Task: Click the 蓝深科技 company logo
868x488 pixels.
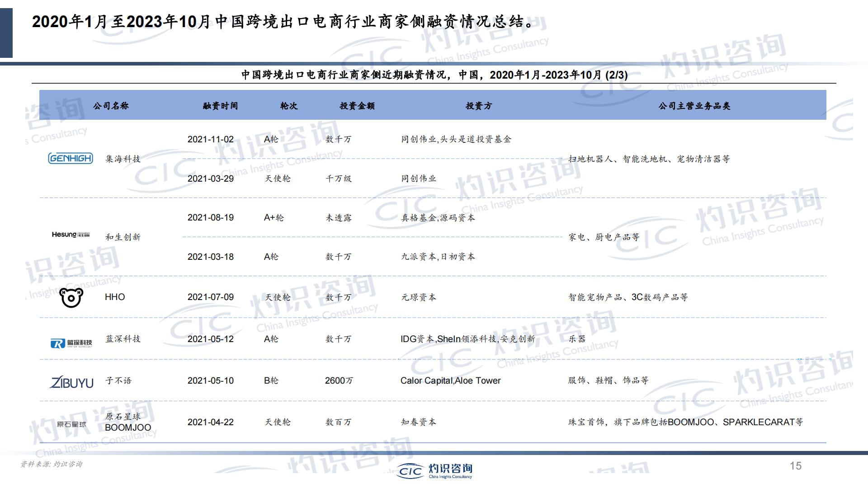Action: point(71,343)
